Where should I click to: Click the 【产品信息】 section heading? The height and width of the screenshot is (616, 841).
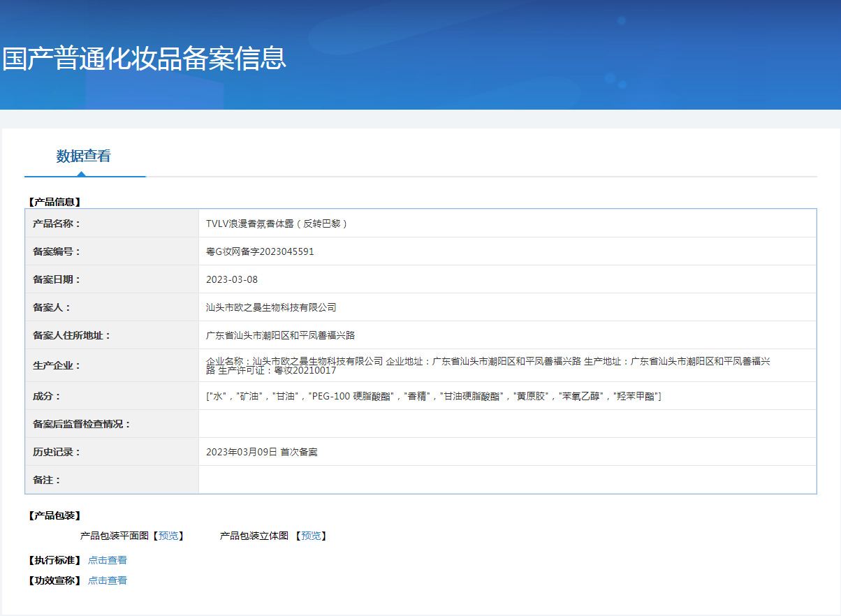[x=54, y=202]
